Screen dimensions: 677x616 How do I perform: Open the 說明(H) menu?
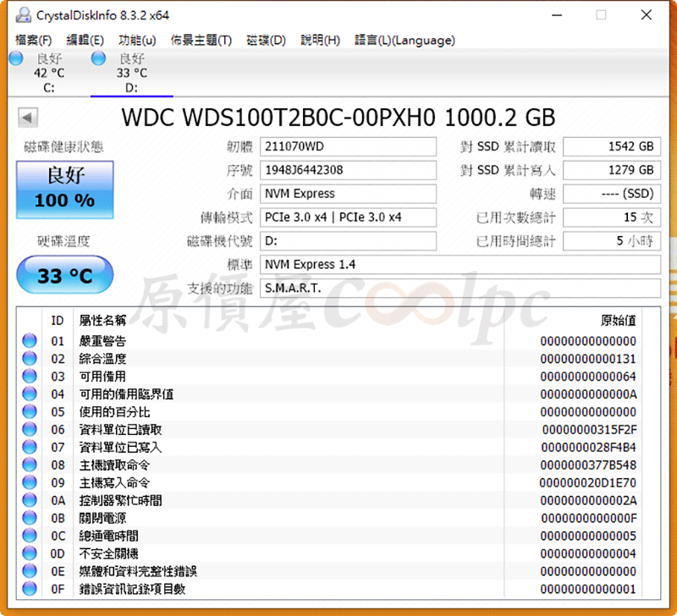(x=320, y=40)
